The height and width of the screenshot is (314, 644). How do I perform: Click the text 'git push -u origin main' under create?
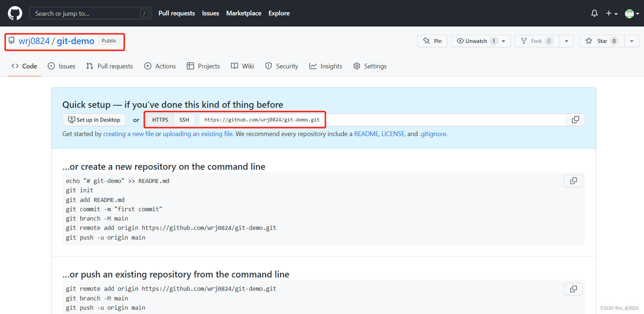(x=106, y=238)
